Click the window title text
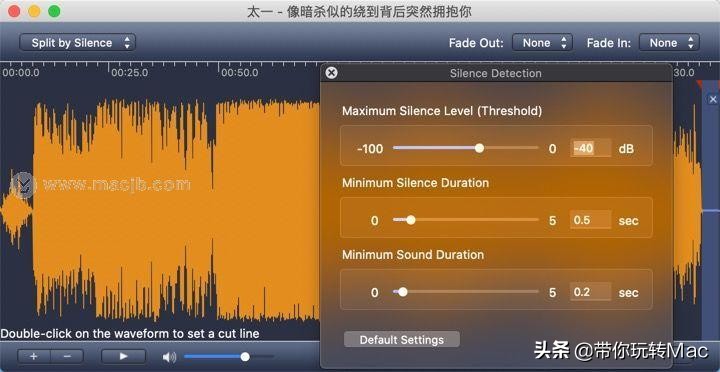This screenshot has width=720, height=372. (359, 12)
